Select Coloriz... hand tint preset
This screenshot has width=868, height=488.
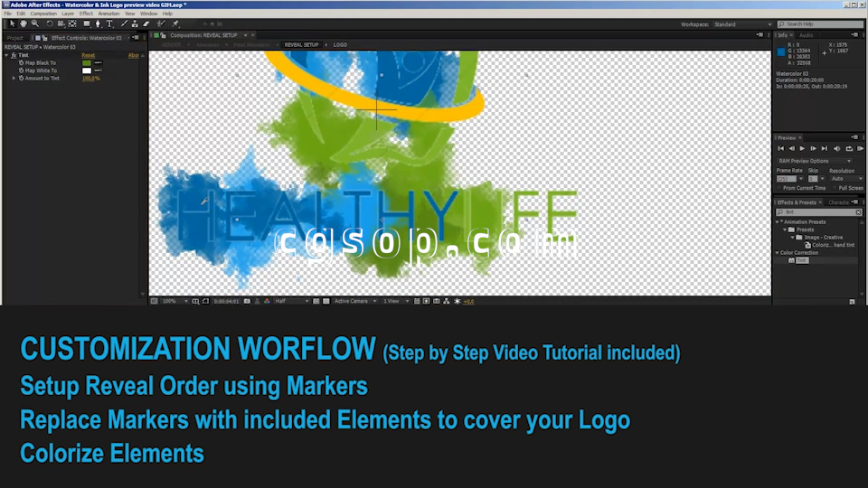tap(829, 245)
